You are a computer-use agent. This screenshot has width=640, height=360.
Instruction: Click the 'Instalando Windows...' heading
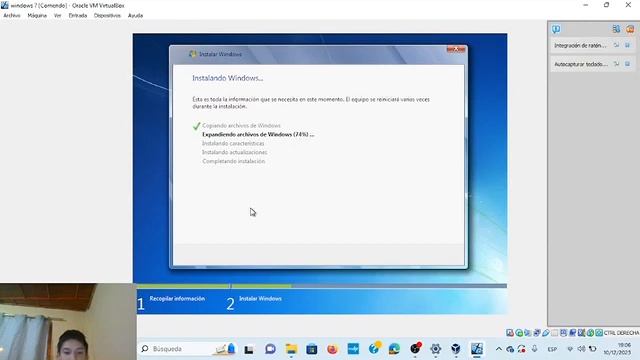228,78
